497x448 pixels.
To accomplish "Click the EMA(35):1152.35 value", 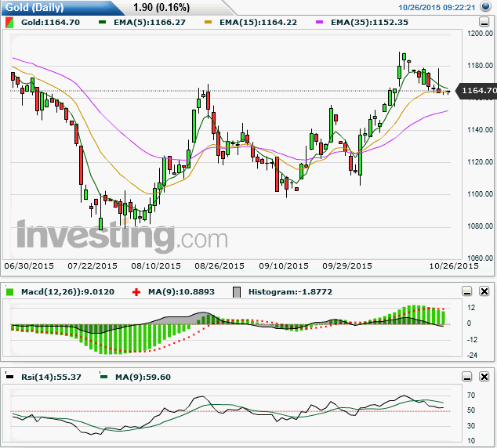I will 369,23.
